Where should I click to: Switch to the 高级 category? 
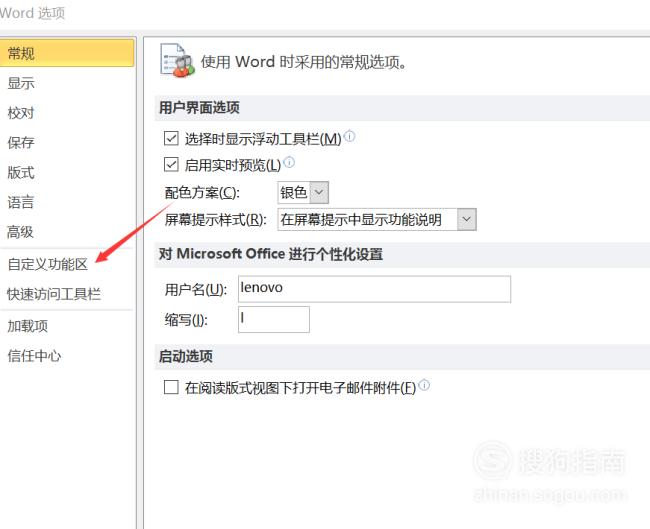point(21,232)
